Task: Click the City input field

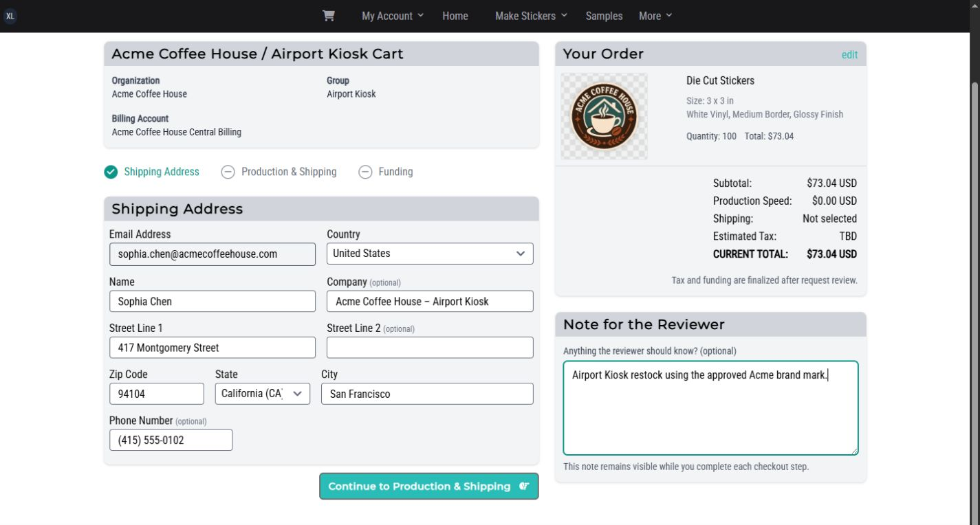Action: [x=427, y=394]
